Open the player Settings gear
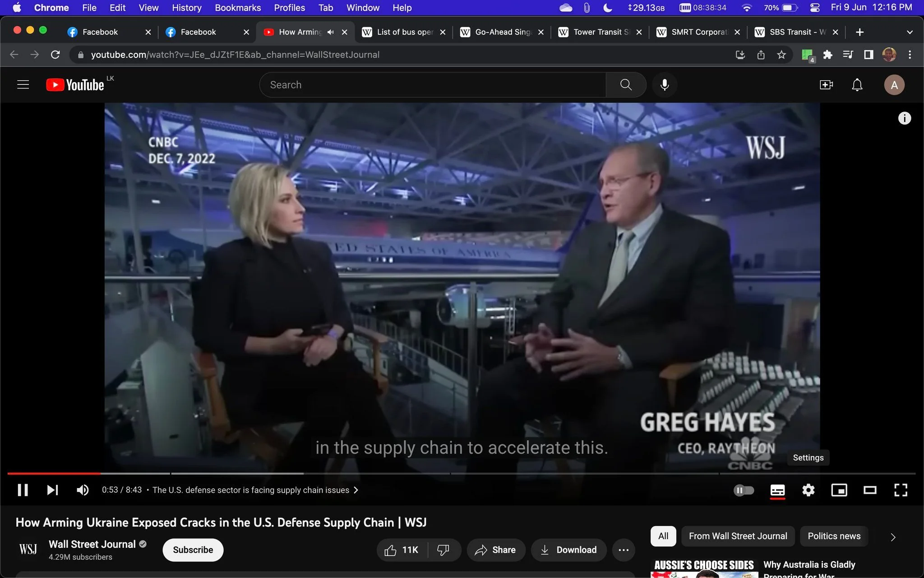Viewport: 924px width, 578px height. [808, 490]
